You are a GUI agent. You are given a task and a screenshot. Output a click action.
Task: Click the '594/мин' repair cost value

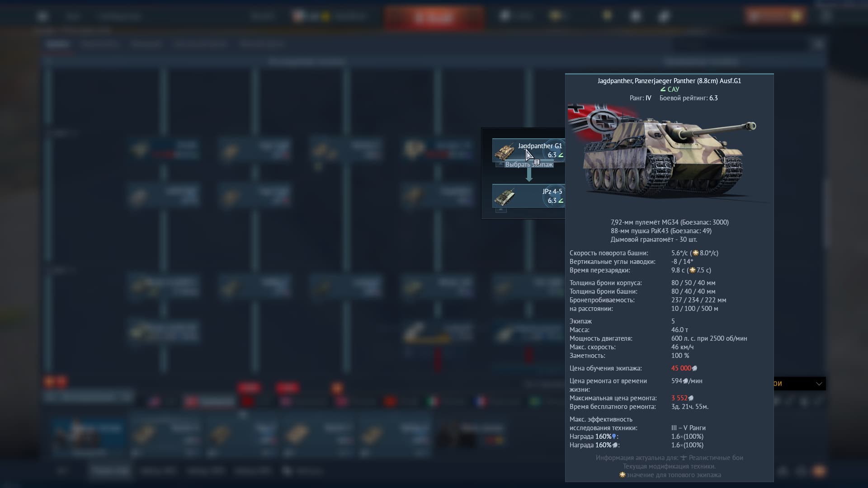click(x=687, y=381)
